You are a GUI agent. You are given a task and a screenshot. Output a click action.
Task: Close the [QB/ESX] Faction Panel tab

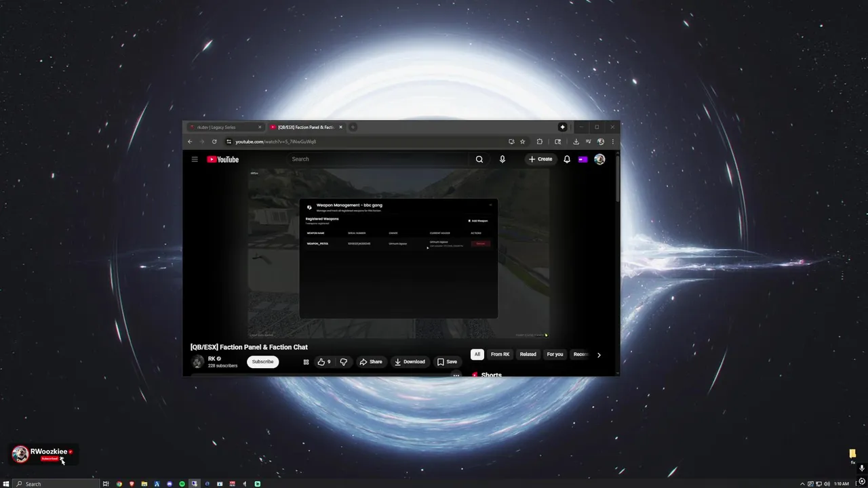340,127
